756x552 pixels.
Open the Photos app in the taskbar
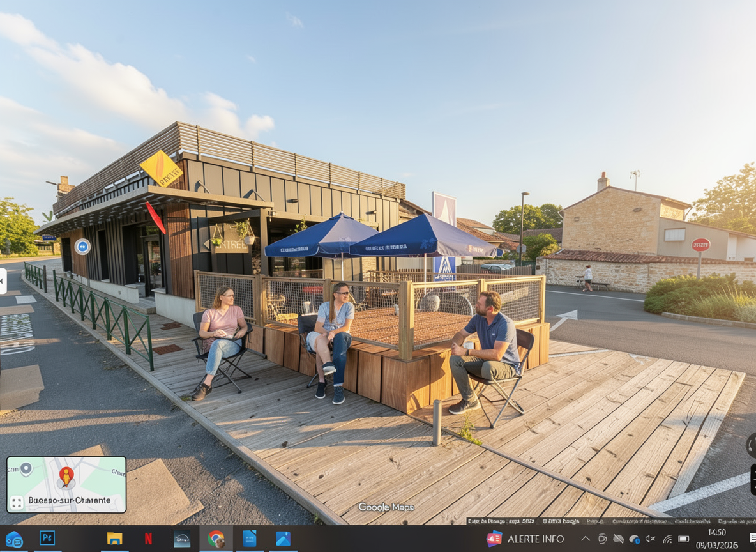pos(283,539)
